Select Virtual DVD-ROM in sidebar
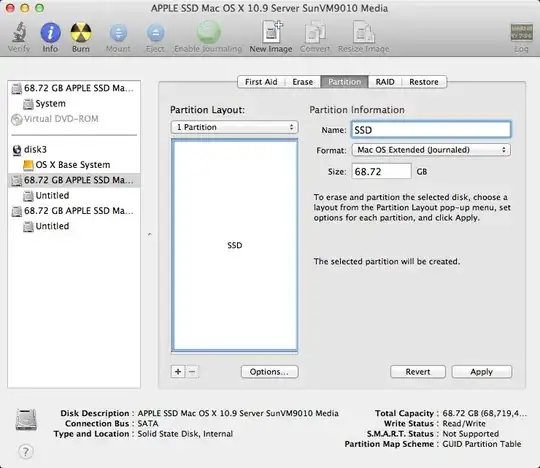The height and width of the screenshot is (468, 540). tap(74, 119)
